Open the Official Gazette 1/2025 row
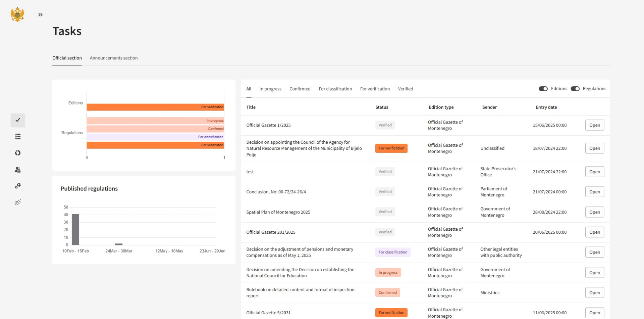Screen dimensions: 644x319 point(594,125)
